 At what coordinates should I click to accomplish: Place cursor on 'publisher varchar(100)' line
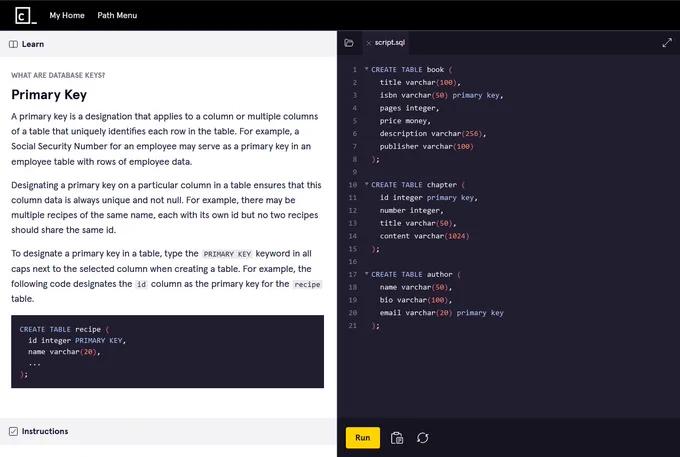(426, 147)
